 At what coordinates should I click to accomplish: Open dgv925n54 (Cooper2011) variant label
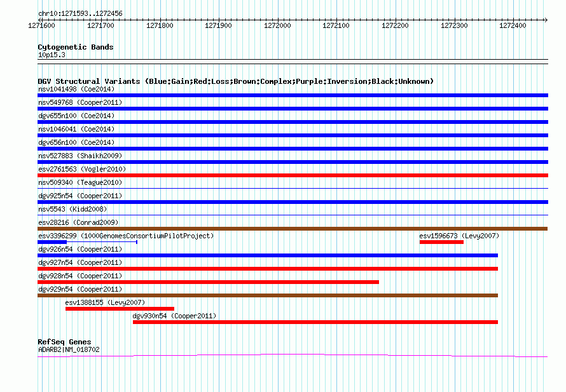tap(80, 196)
